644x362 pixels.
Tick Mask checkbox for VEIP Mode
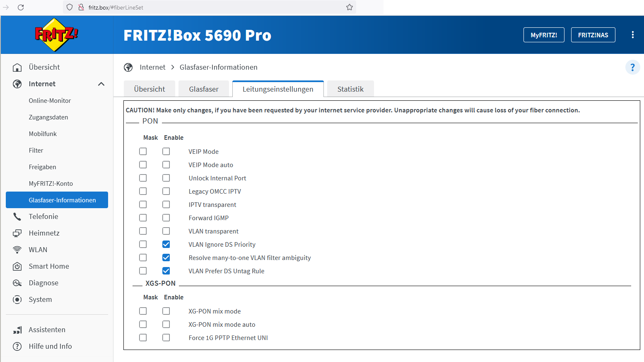point(143,151)
